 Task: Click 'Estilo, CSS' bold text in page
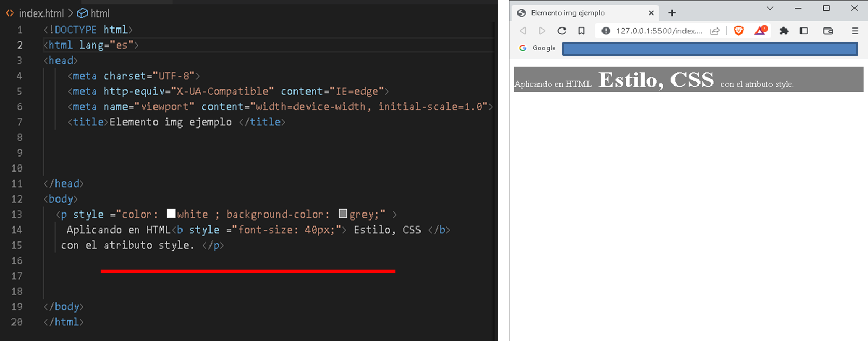(x=656, y=79)
